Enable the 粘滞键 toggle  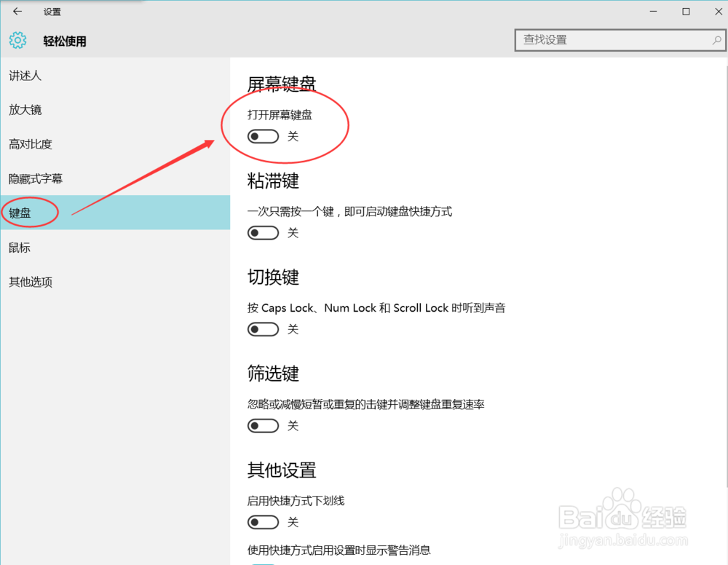263,232
